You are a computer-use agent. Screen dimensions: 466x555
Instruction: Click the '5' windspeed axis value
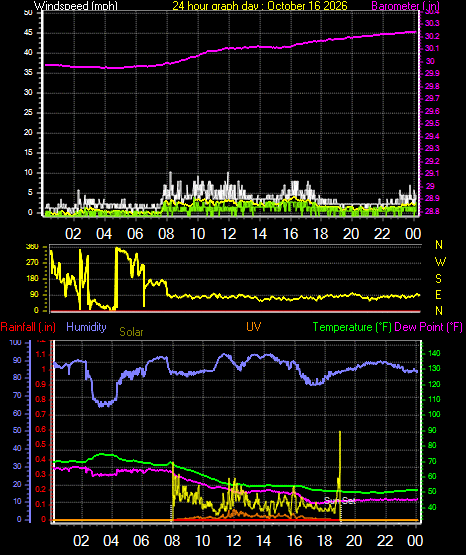point(30,193)
